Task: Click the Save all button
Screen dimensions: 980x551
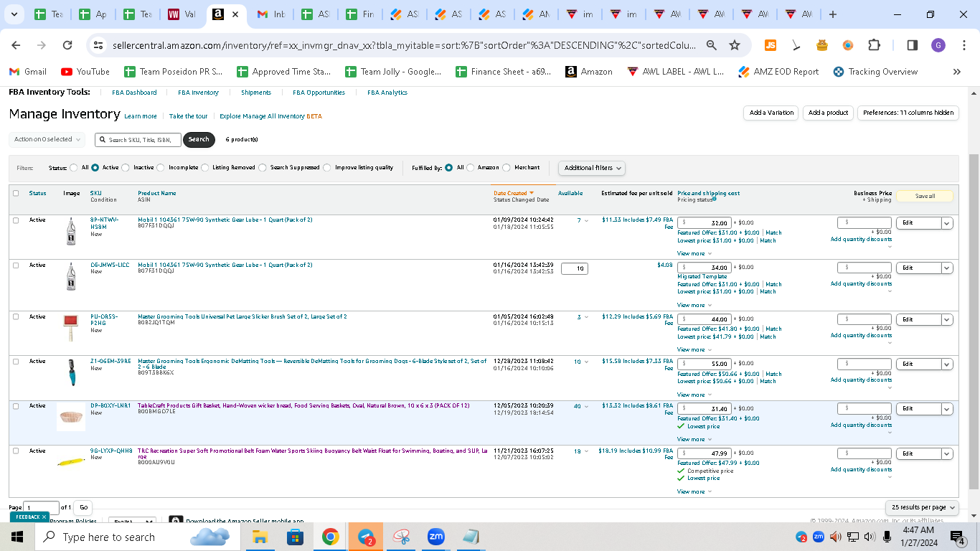Action: [x=925, y=196]
